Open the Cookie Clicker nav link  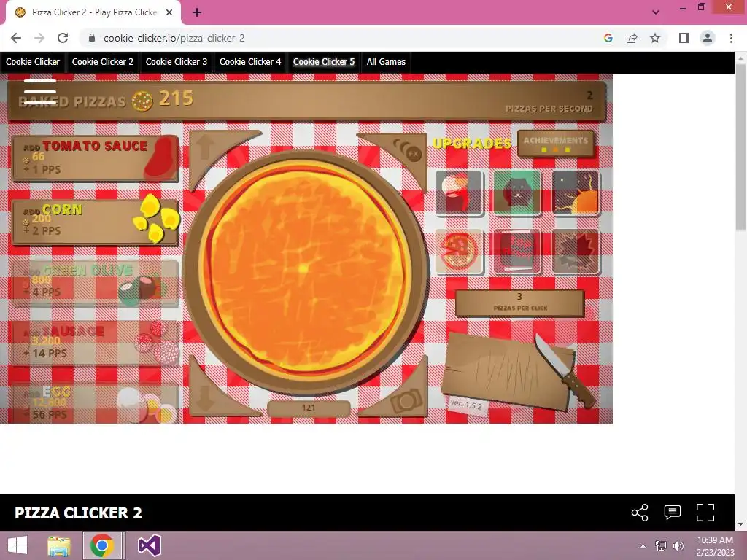(x=33, y=62)
